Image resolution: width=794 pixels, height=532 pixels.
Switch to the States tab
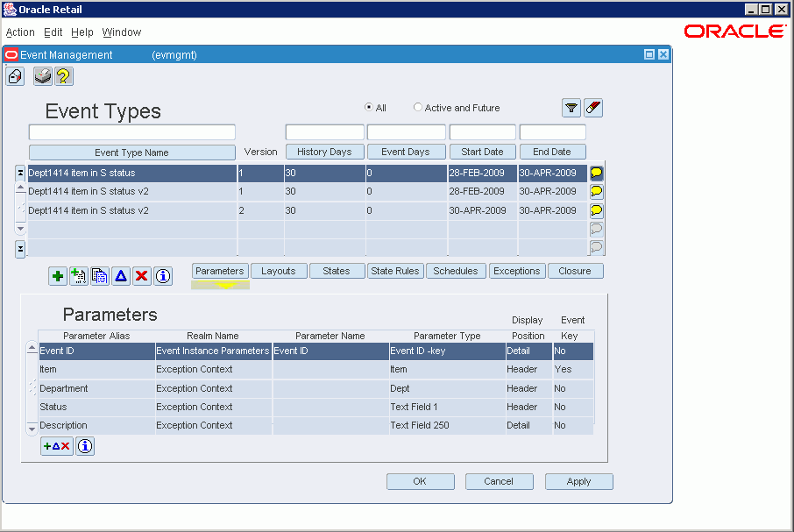tap(337, 271)
